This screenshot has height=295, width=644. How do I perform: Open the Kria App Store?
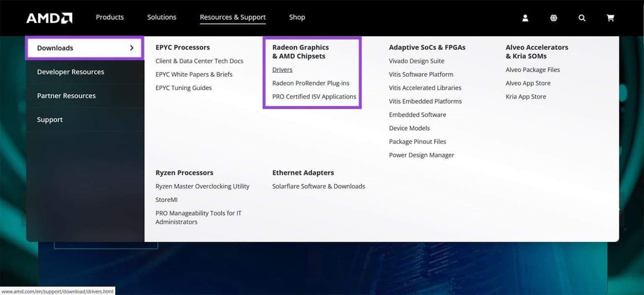tap(526, 96)
